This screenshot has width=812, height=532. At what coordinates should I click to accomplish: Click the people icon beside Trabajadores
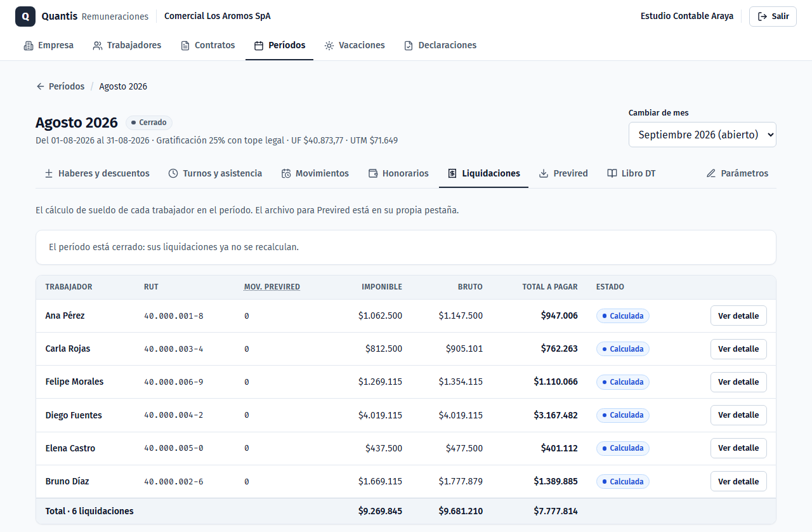click(97, 46)
